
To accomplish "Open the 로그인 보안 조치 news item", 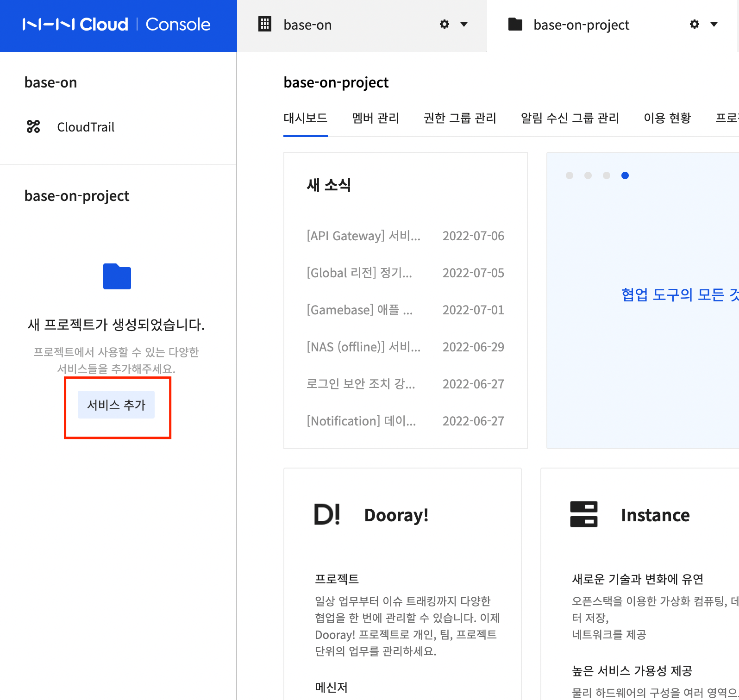I will [x=361, y=384].
